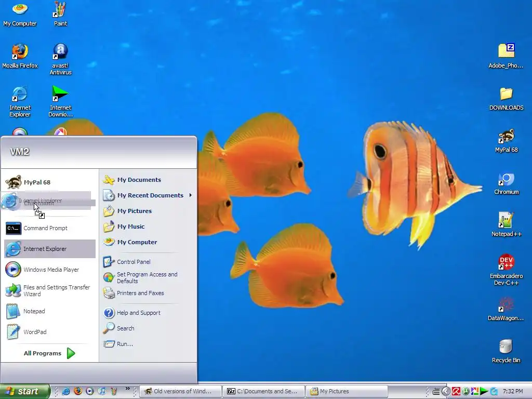Open My Pictures from Start menu

(x=148, y=211)
